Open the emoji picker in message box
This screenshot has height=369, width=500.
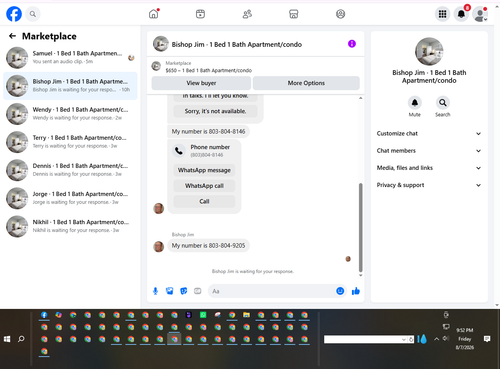340,291
